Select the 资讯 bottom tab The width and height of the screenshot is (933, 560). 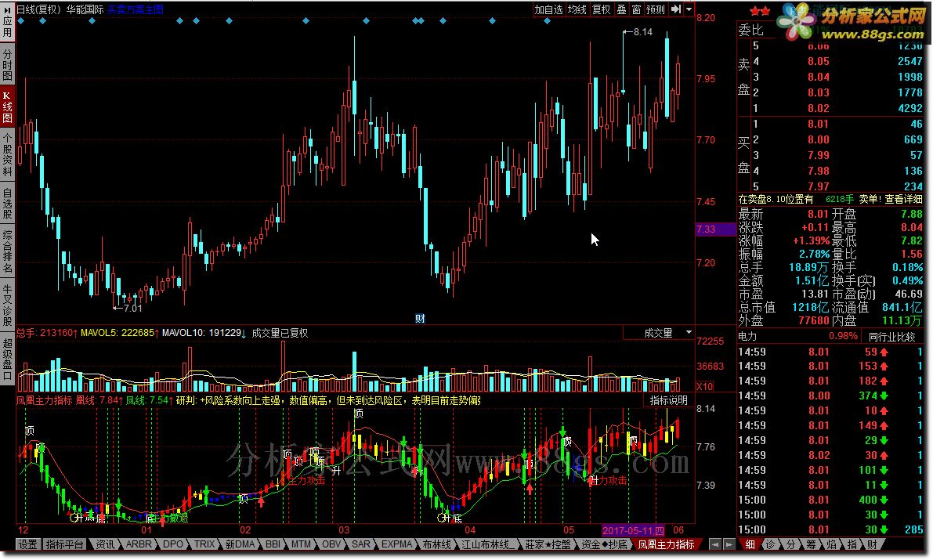click(105, 544)
